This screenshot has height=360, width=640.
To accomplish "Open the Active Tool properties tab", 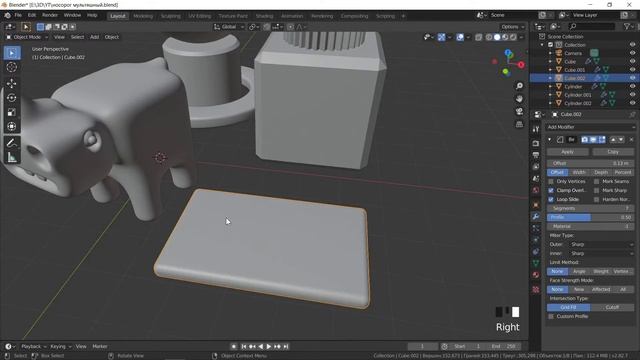I will coord(536,129).
